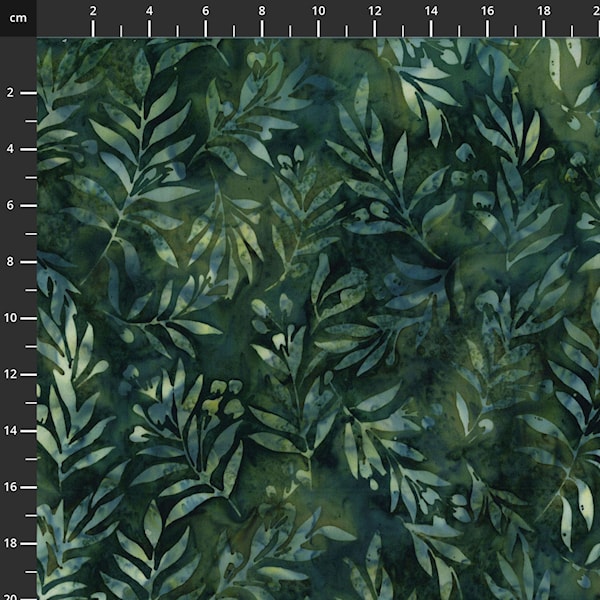Screen dimensions: 600x600
Task: Click the 2 mark on the left ruler
Action: 10,93
